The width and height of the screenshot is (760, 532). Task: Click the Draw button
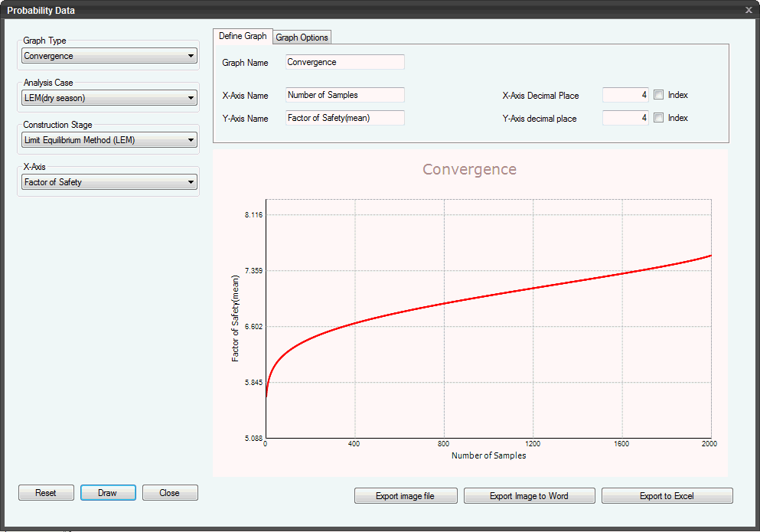108,493
